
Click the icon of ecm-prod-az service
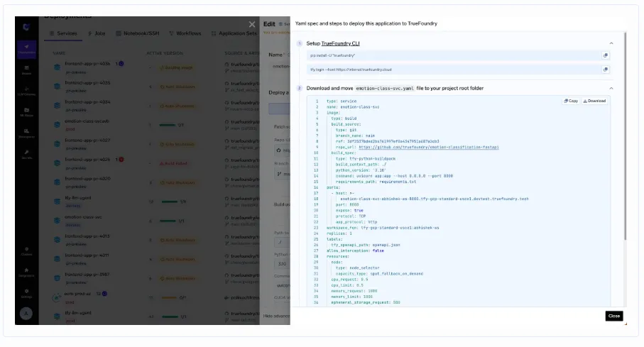[57, 298]
